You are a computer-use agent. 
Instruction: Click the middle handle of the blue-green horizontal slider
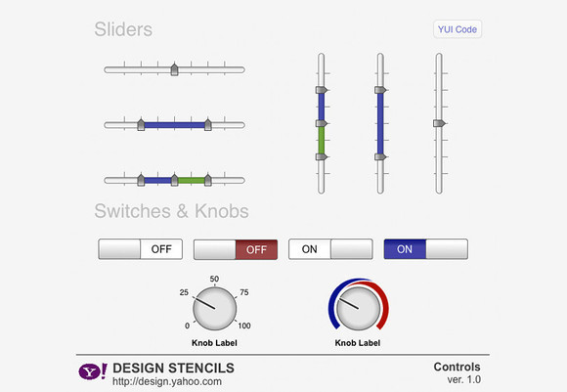point(174,180)
